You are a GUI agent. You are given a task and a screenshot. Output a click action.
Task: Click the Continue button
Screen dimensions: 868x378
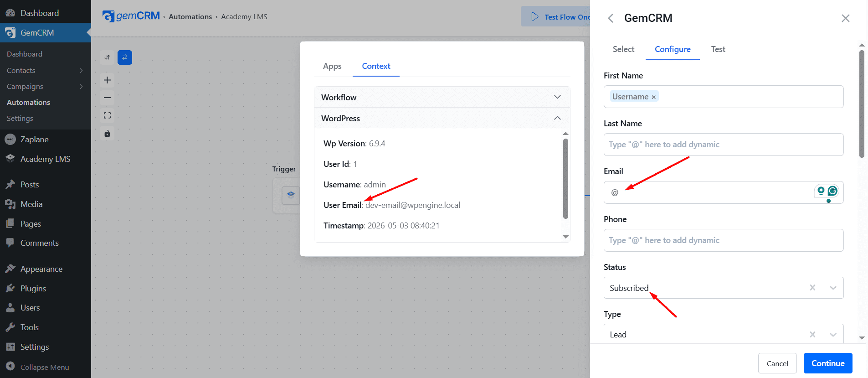pyautogui.click(x=828, y=363)
